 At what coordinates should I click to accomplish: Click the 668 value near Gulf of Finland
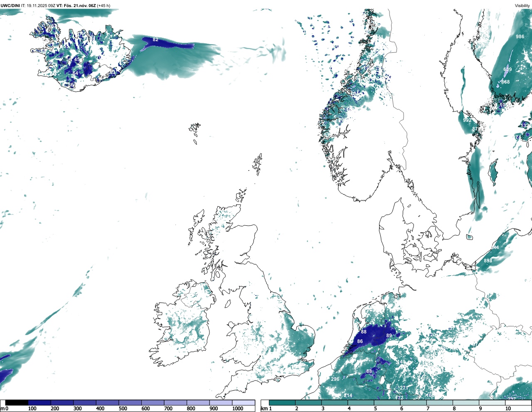505,82
